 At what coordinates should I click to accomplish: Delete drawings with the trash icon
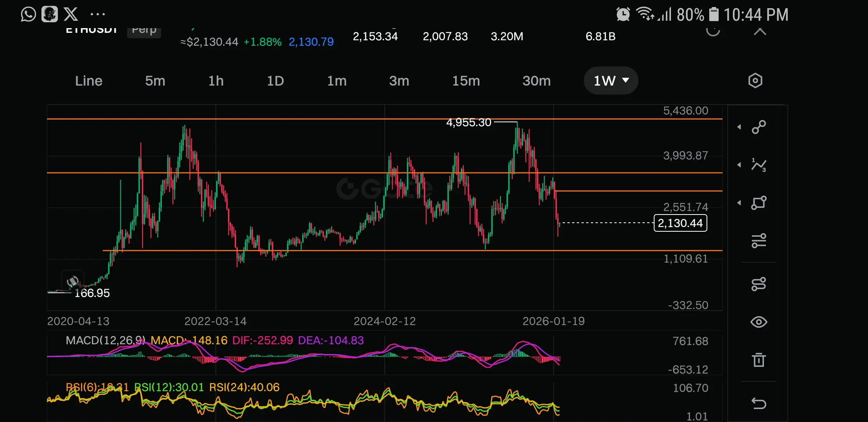(759, 360)
